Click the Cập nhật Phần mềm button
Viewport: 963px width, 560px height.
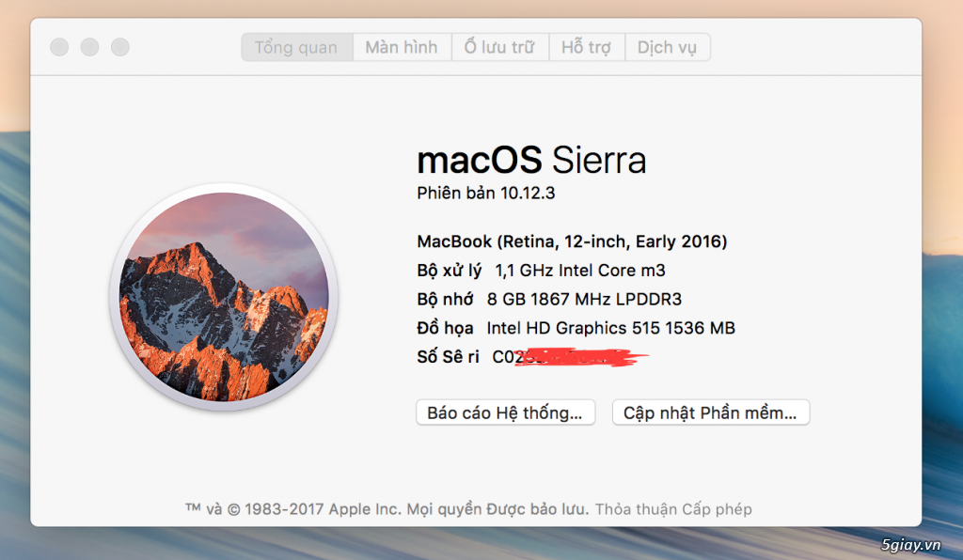pyautogui.click(x=711, y=412)
